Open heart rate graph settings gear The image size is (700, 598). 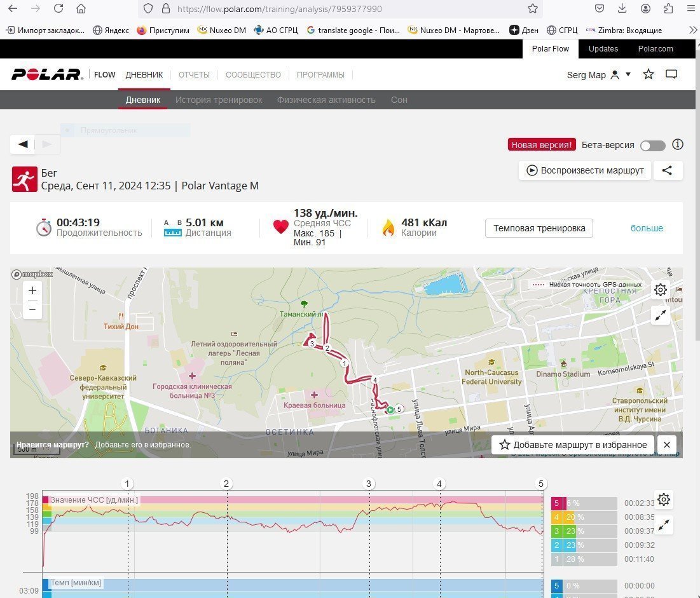[x=664, y=499]
